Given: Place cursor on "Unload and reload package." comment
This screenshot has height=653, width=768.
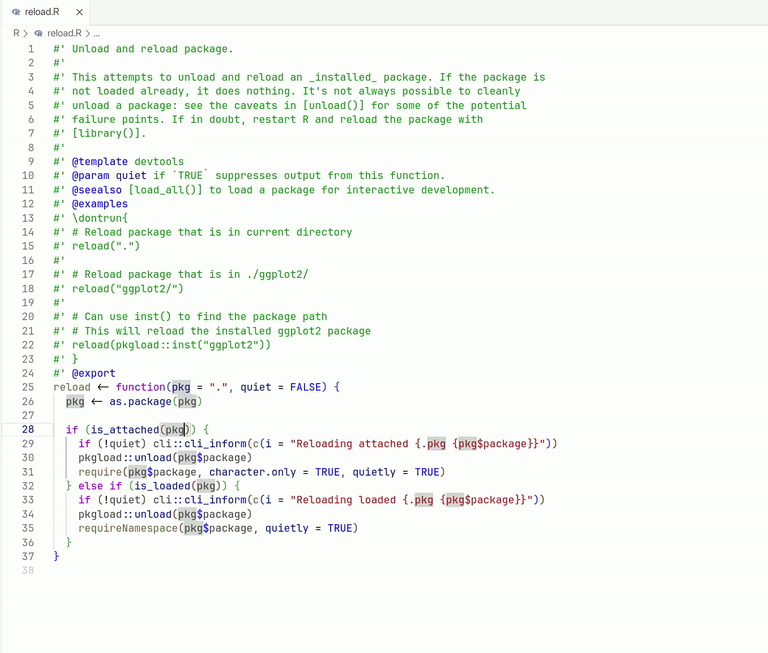Looking at the screenshot, I should (x=152, y=49).
